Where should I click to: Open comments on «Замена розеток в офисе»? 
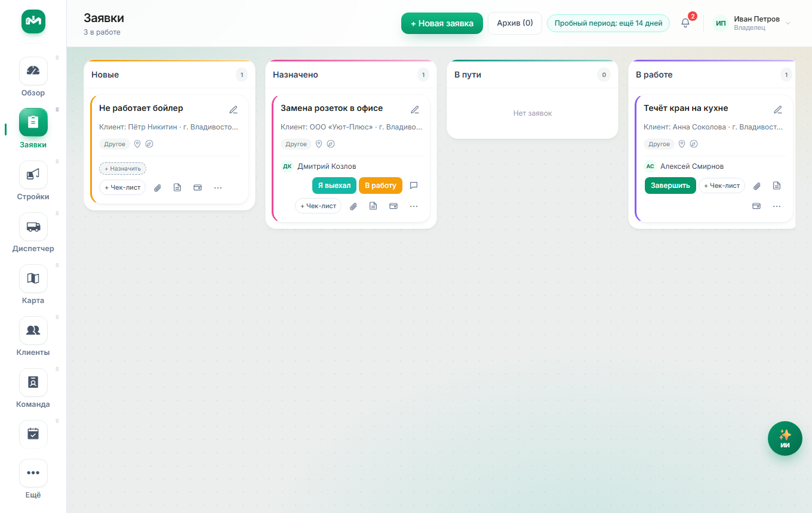(414, 186)
